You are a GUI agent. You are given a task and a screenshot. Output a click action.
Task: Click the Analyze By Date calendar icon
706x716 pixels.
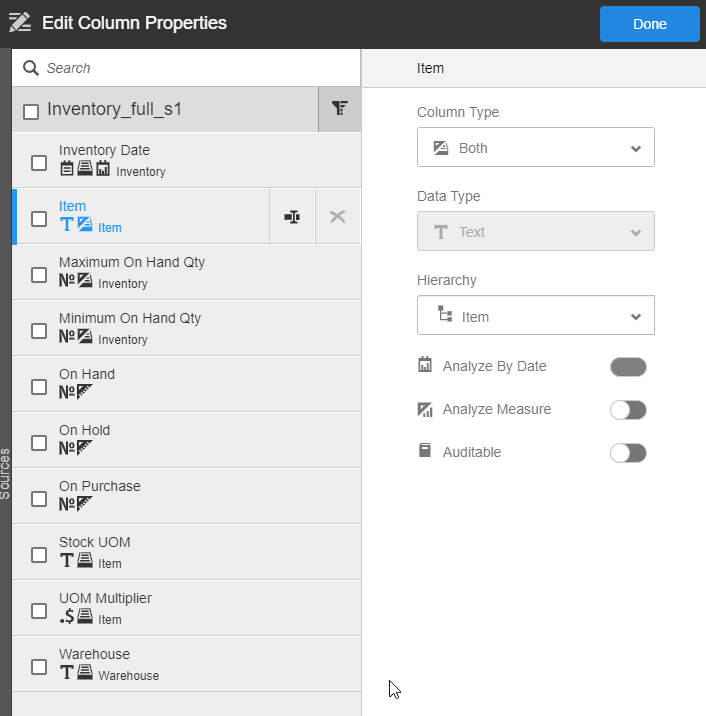425,365
